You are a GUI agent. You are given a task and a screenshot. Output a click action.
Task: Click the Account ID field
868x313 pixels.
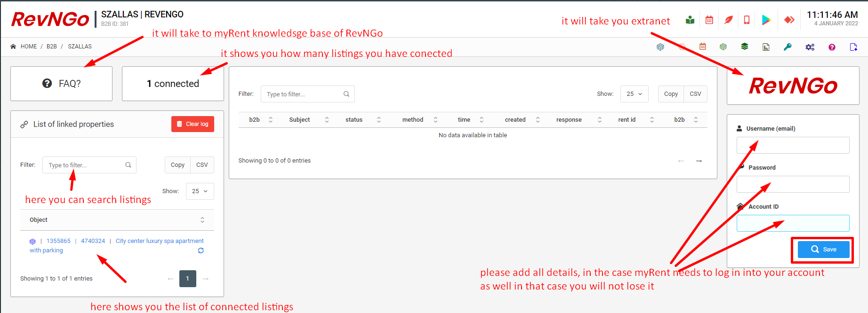tap(793, 223)
